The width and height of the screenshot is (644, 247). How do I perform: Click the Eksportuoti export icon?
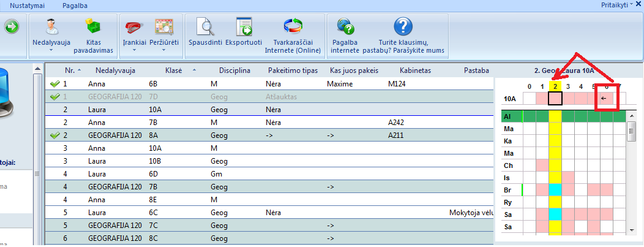coord(244,27)
